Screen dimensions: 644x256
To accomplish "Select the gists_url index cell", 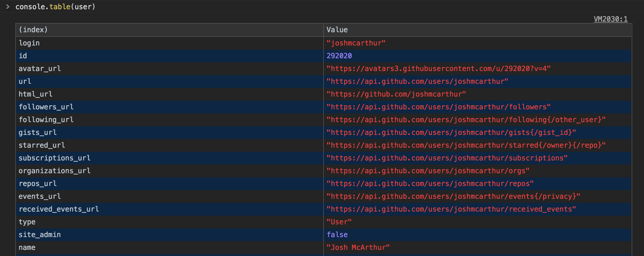I will (170, 133).
